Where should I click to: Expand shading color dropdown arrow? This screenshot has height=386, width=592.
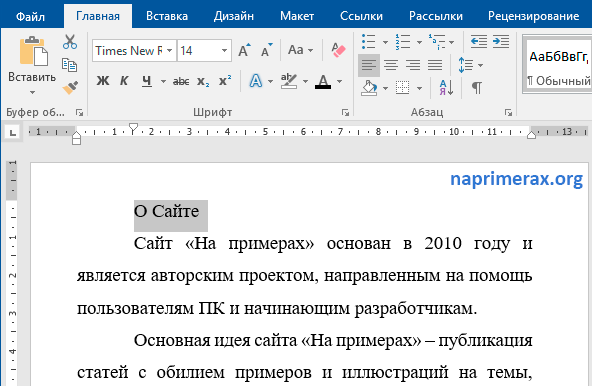[385, 88]
